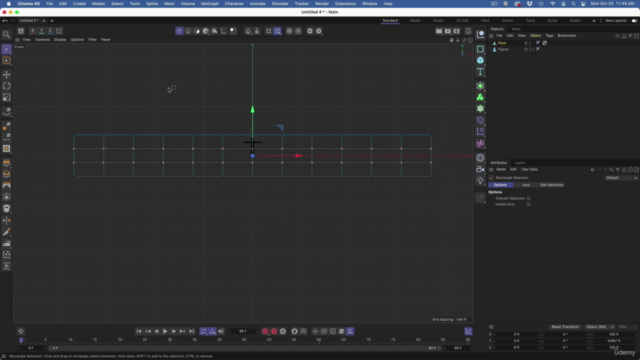Click the sound speaker icon in timeline controls
The height and width of the screenshot is (360, 640).
(221, 331)
